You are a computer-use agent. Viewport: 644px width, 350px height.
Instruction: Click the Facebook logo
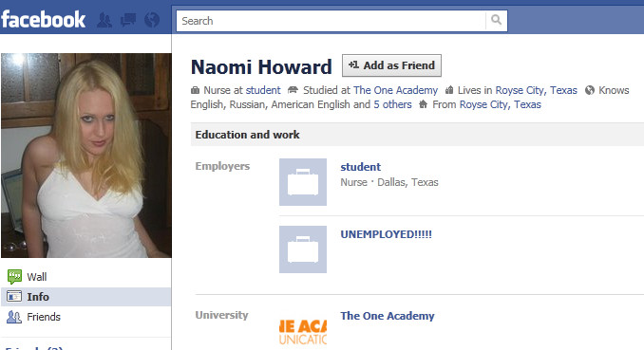tap(43, 19)
